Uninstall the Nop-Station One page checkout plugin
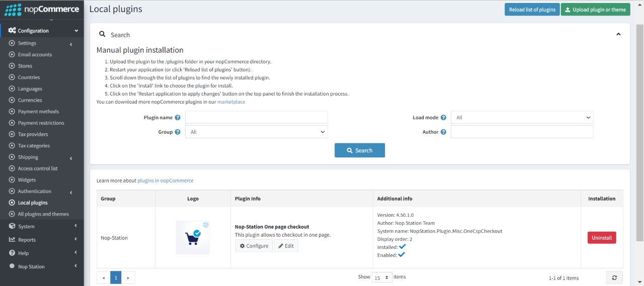The image size is (644, 286). [x=602, y=238]
